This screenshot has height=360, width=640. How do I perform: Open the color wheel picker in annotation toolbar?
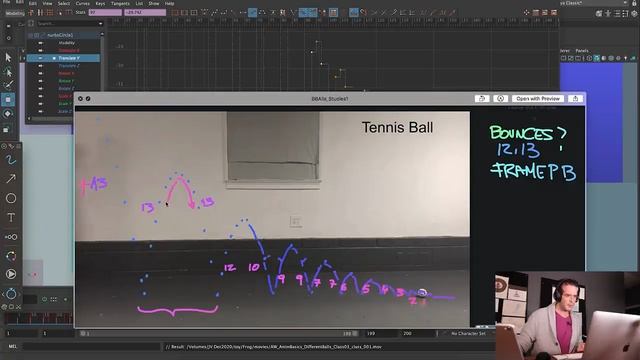click(11, 256)
